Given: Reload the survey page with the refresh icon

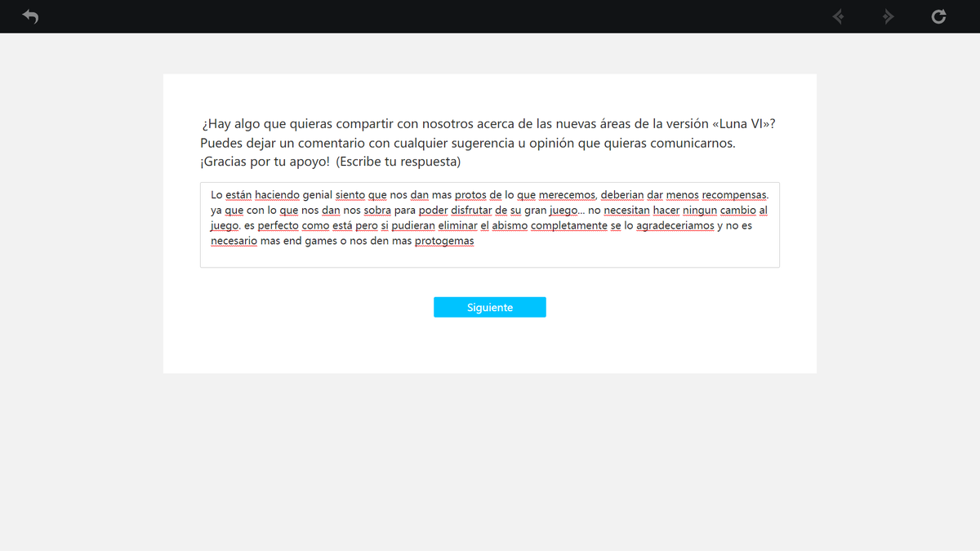Looking at the screenshot, I should [939, 16].
